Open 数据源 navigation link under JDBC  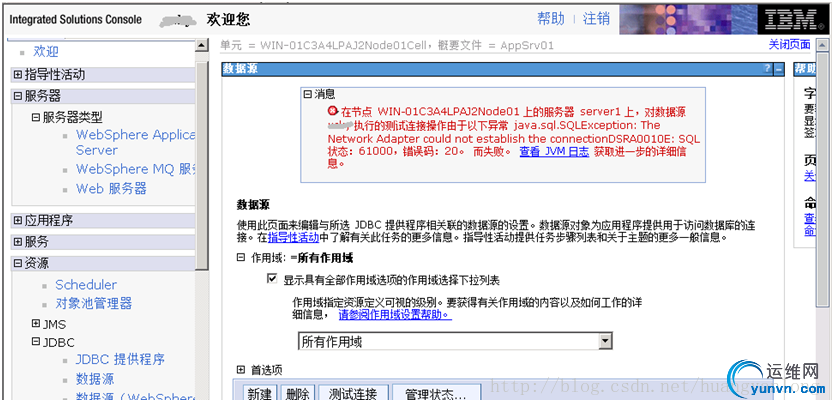pyautogui.click(x=95, y=379)
